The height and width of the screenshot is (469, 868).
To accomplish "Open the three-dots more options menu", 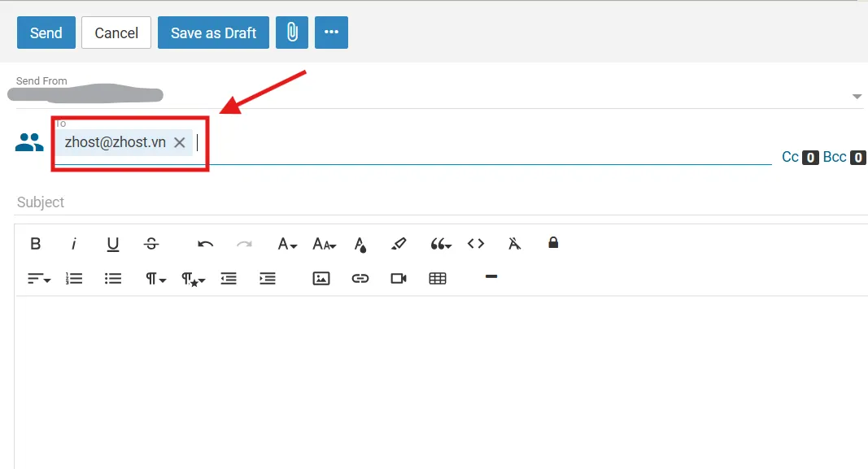I will point(331,33).
